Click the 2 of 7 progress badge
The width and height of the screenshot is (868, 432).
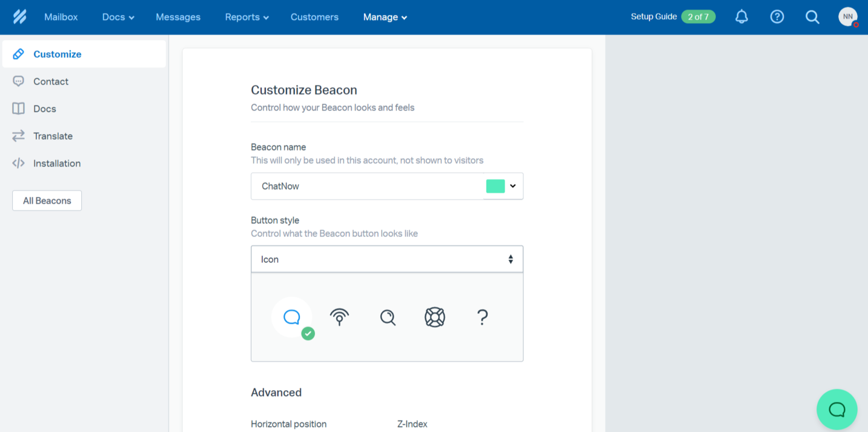[698, 17]
